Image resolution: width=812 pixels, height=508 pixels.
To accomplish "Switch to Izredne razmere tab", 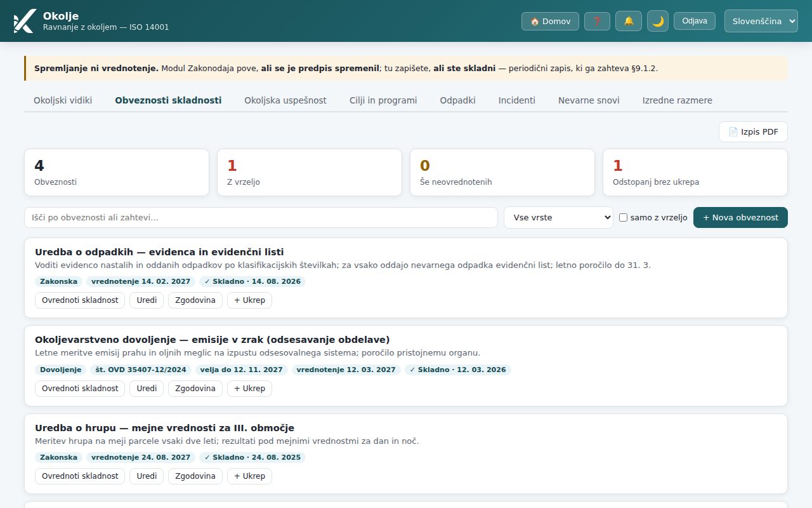I will click(x=677, y=100).
